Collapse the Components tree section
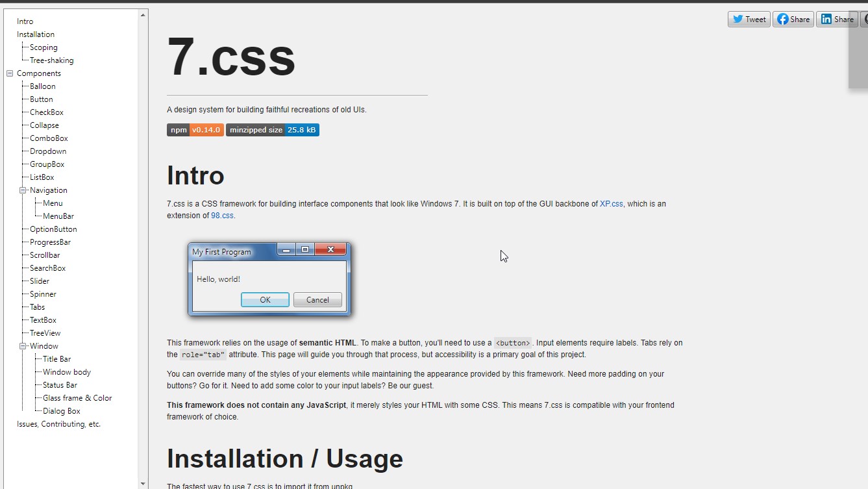Image resolution: width=868 pixels, height=489 pixels. pos(10,73)
